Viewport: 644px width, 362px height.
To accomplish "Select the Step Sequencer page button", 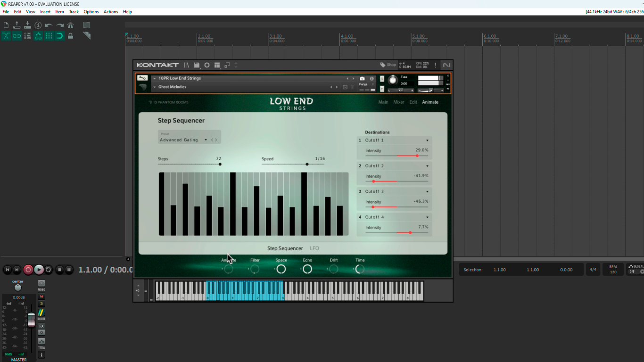I will pos(285,248).
